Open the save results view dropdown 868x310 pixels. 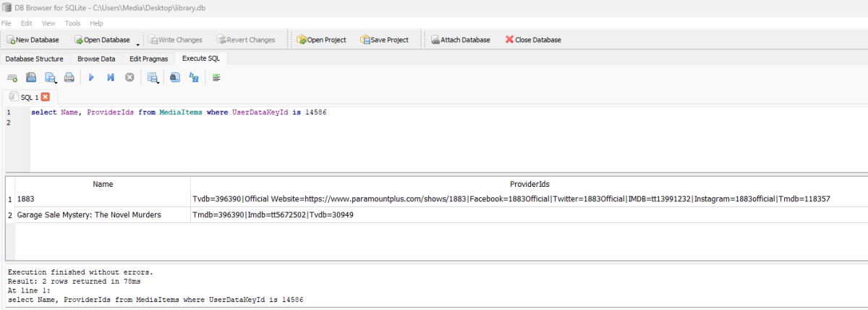(x=158, y=81)
